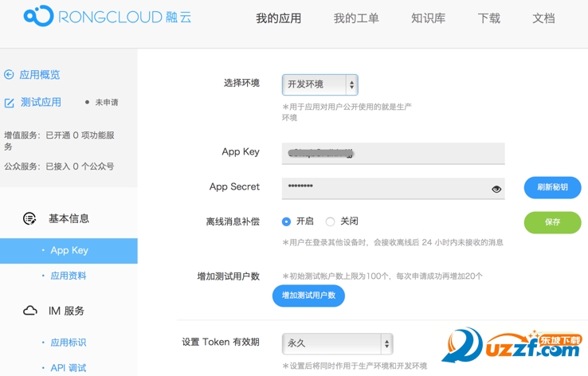The image size is (588, 376).
Task: Select App Key in the sidebar
Action: point(69,250)
